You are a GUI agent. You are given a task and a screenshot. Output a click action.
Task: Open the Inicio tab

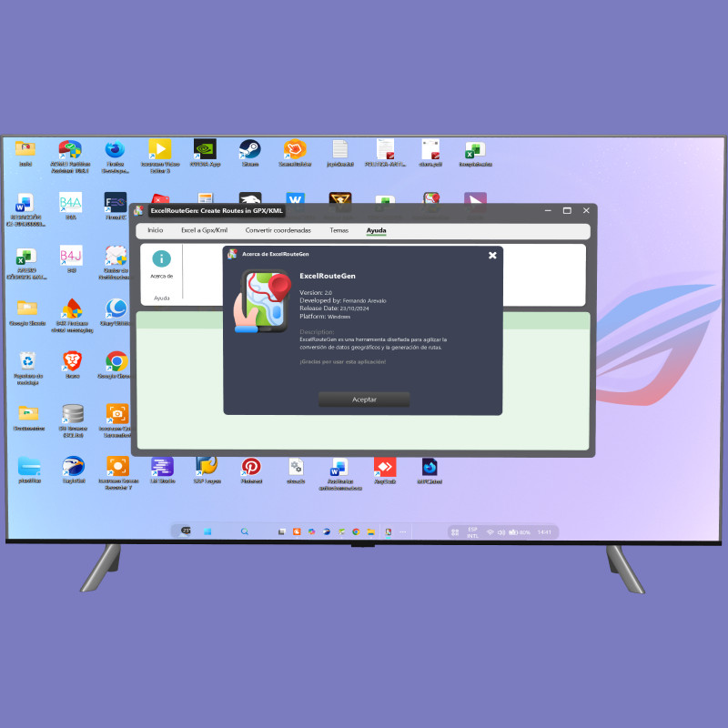(x=156, y=231)
